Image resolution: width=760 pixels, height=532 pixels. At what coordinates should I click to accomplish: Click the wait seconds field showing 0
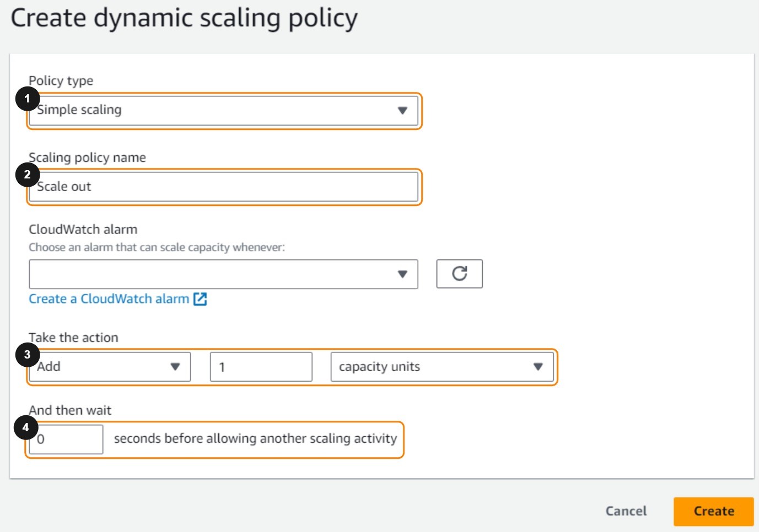coord(66,439)
